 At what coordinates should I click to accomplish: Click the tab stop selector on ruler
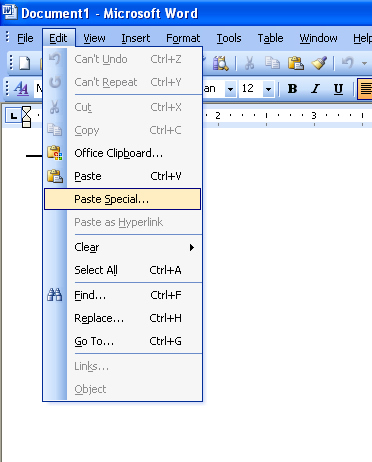13,116
